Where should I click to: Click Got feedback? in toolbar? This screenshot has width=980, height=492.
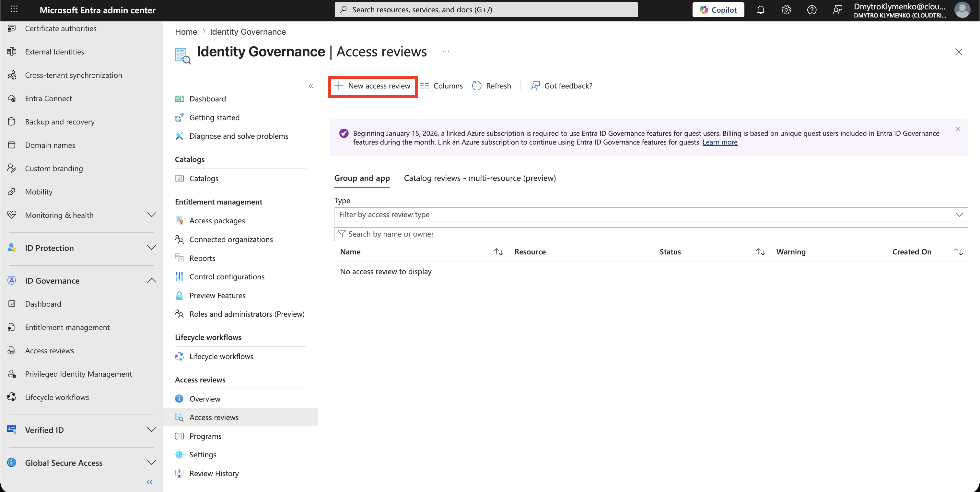coord(561,86)
